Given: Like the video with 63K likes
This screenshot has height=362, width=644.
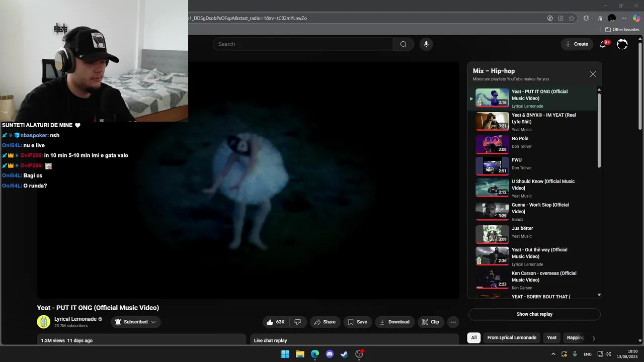Looking at the screenshot, I should [x=276, y=322].
